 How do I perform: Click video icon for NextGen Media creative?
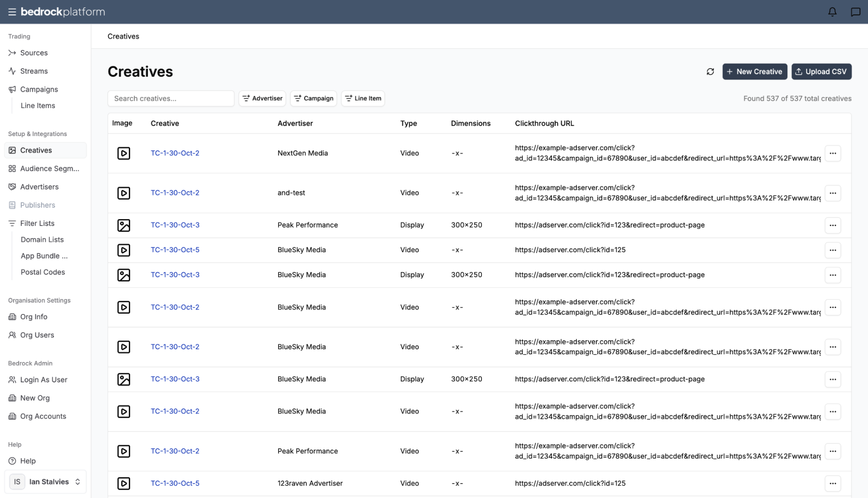tap(123, 153)
